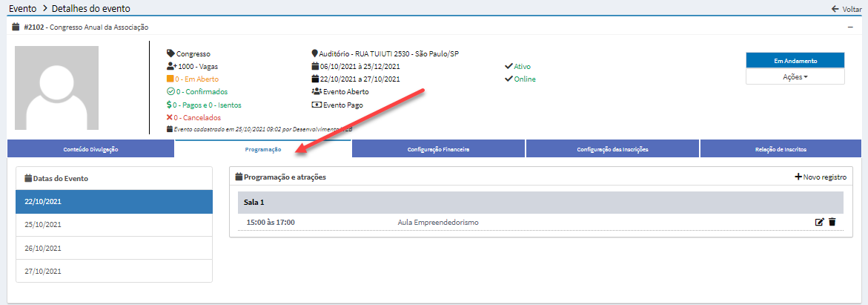The width and height of the screenshot is (868, 305).
Task: Pick 27/10/2021 from Datas do Evento
Action: (x=114, y=271)
